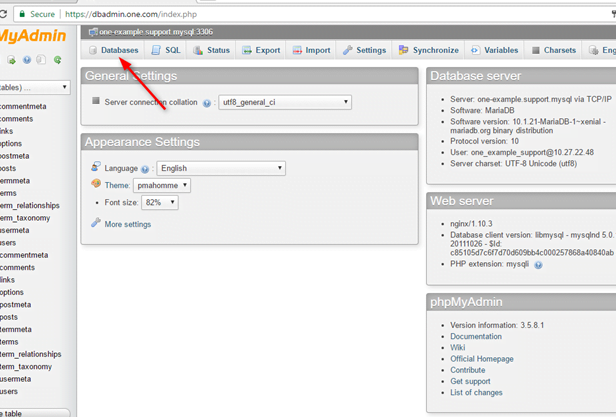Image resolution: width=616 pixels, height=417 pixels.
Task: Click the 'Protocol version: 10' text
Action: (x=484, y=141)
